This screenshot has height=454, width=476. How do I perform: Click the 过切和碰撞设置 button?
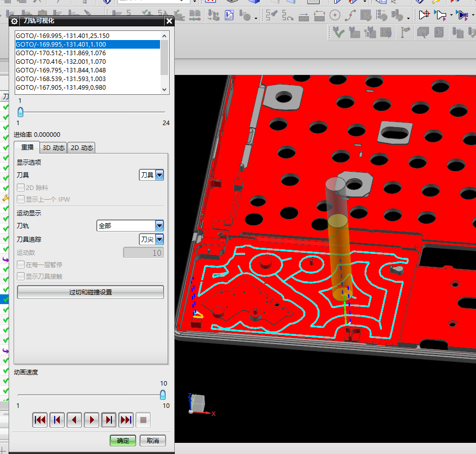(x=91, y=292)
